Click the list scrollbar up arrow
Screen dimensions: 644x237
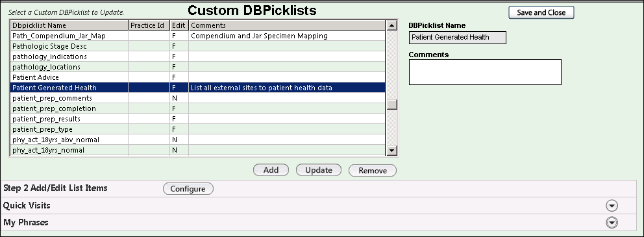point(392,25)
